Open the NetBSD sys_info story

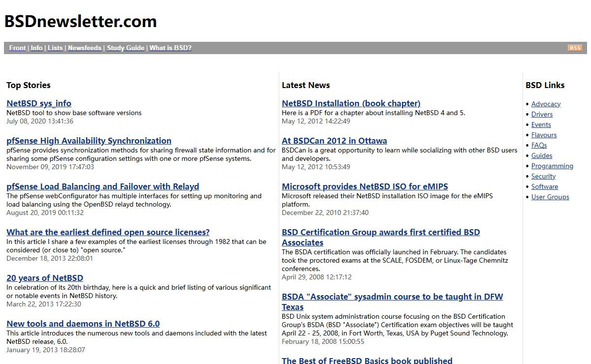39,103
